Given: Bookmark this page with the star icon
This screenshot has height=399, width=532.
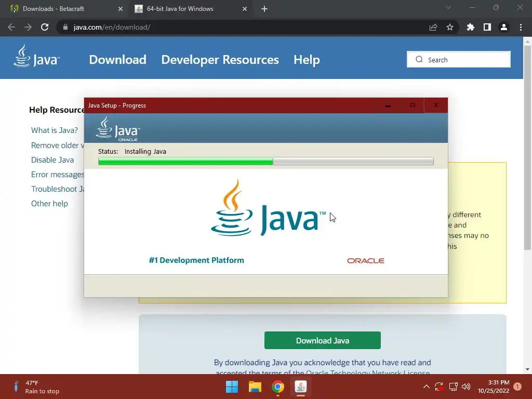Looking at the screenshot, I should (x=449, y=27).
